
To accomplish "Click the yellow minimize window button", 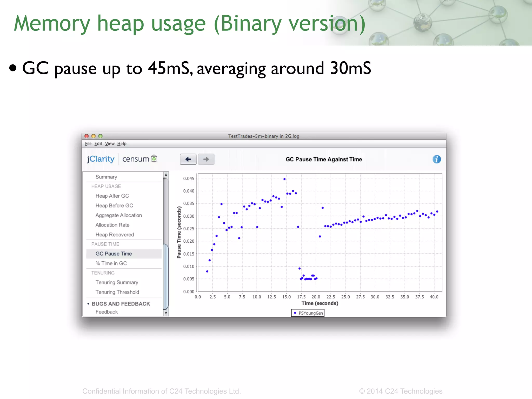I will 94,136.
